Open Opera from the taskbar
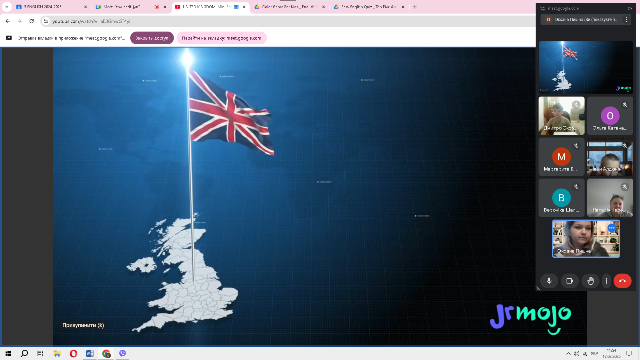This screenshot has height=360, width=640. [x=73, y=353]
